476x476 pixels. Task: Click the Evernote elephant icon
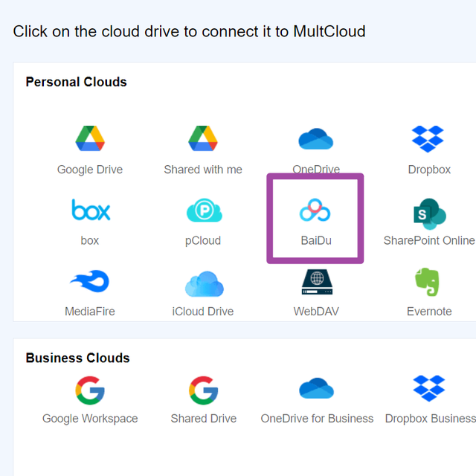tap(427, 282)
